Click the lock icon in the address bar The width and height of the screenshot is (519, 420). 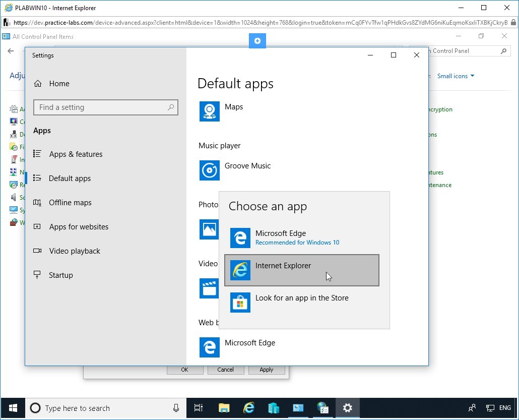coord(513,23)
